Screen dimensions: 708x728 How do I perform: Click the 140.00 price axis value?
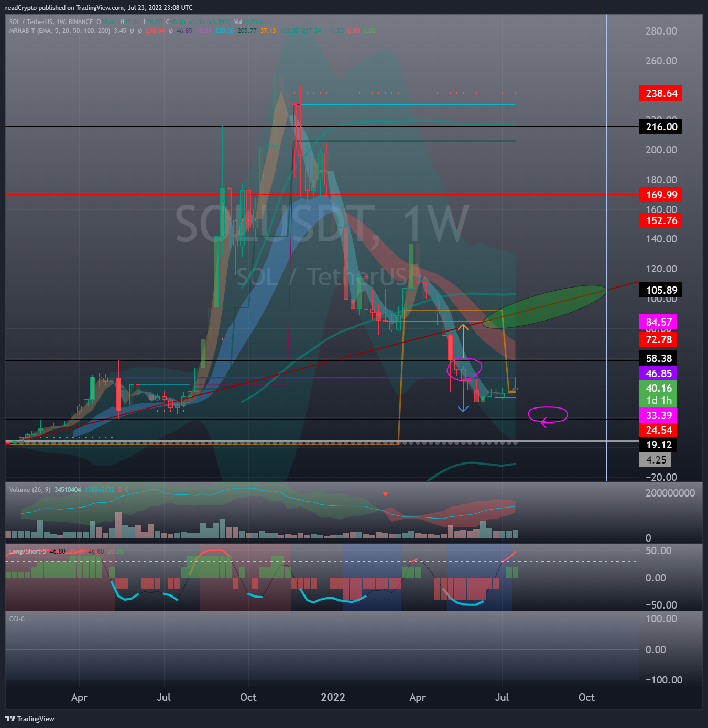click(661, 239)
